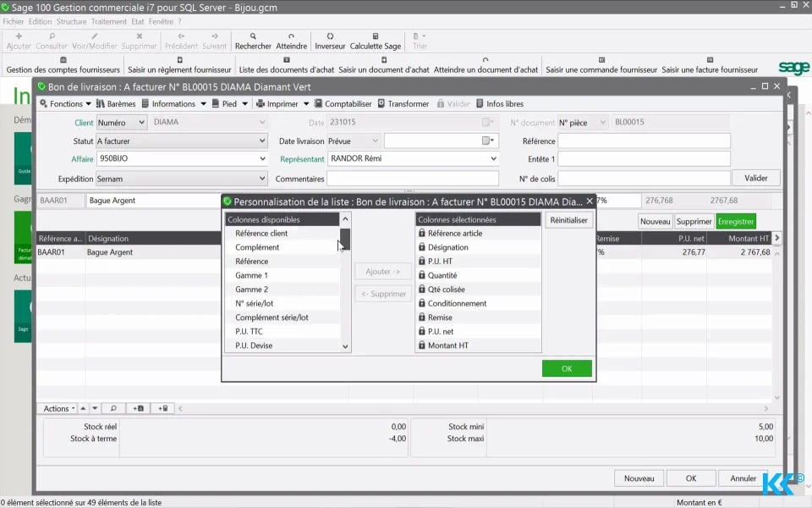812x508 pixels.
Task: Open the Pied dropdown in document toolbar
Action: pyautogui.click(x=229, y=103)
